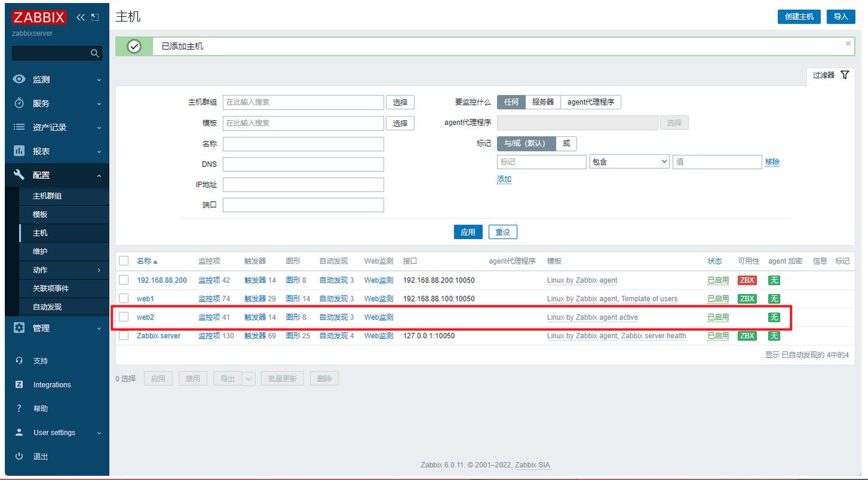
Task: Select 服务器 monitoring option
Action: coord(543,102)
